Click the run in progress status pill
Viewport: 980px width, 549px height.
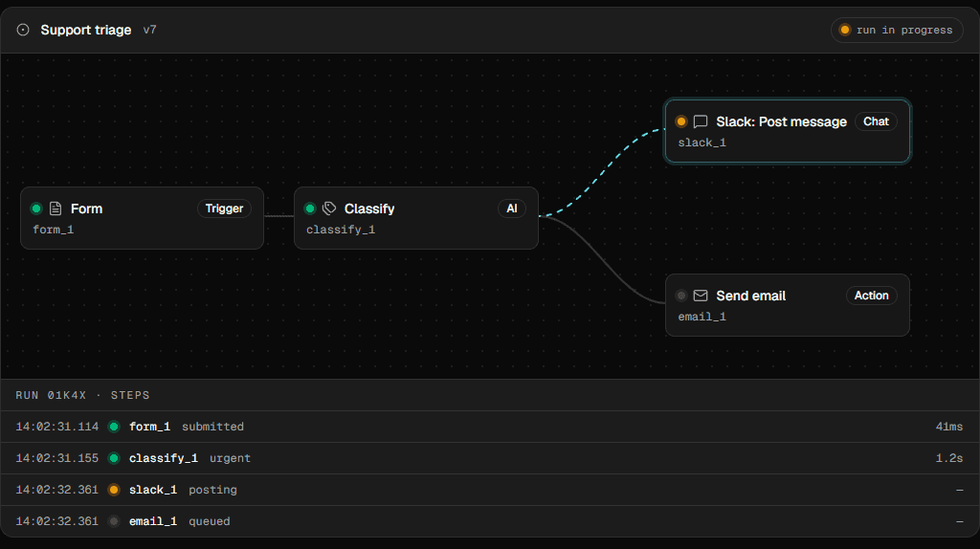897,30
